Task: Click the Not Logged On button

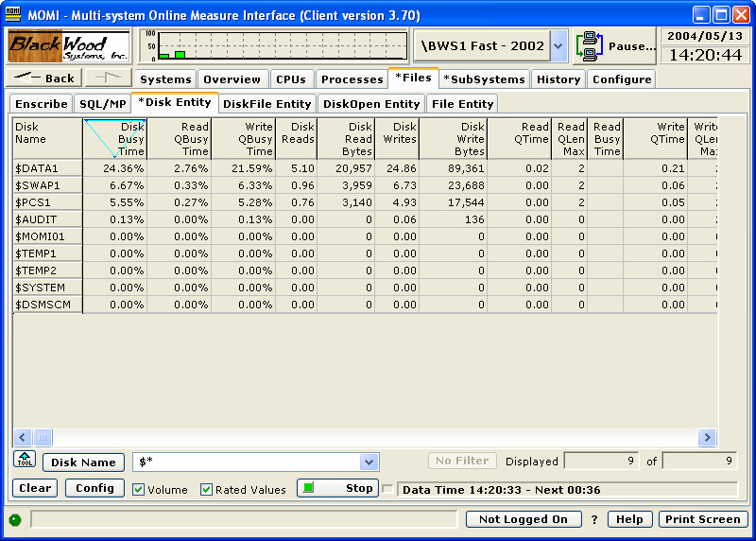Action: pos(523,519)
